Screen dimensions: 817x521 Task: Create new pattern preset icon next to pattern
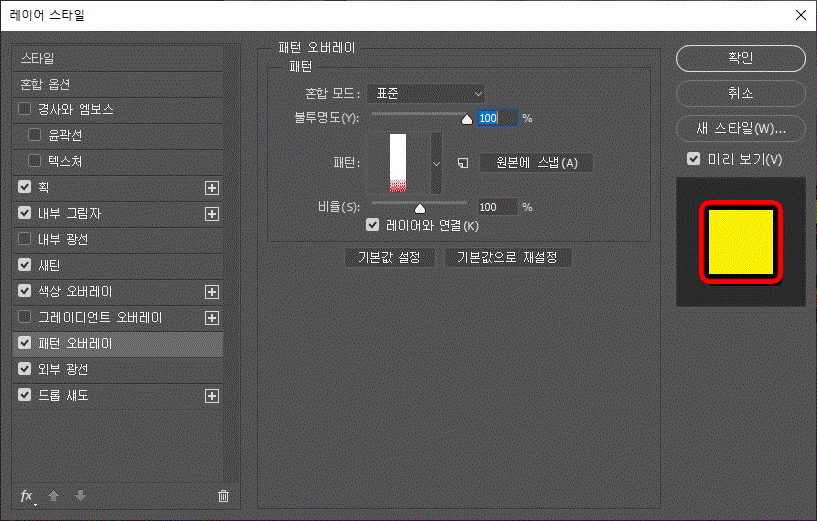[x=463, y=163]
